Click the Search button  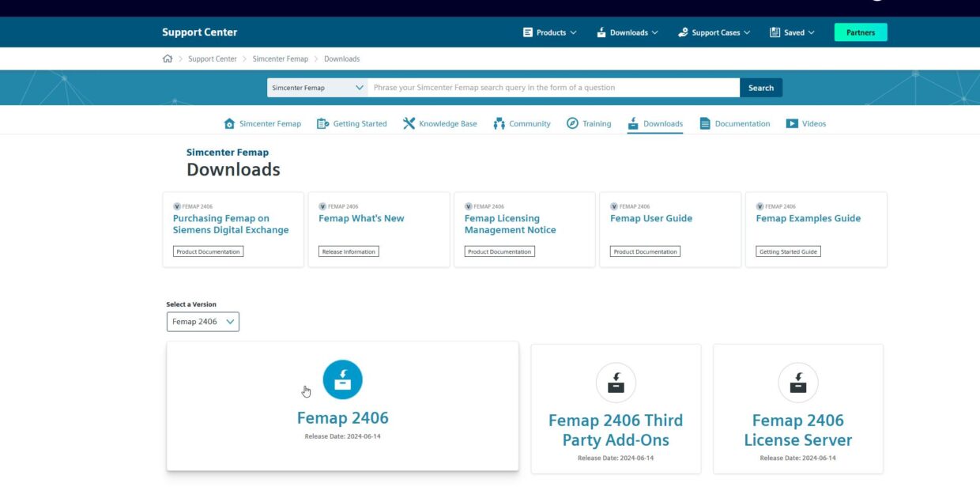[x=761, y=88]
